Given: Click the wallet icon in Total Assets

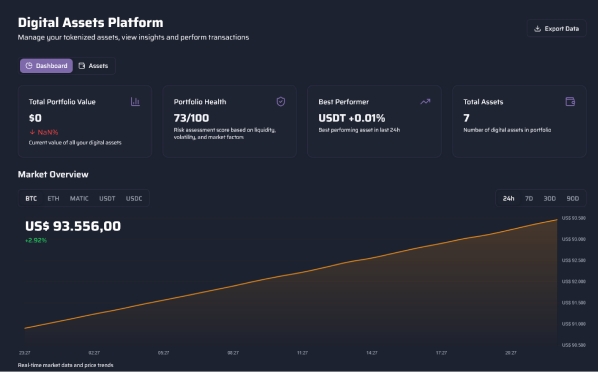Looking at the screenshot, I should [x=570, y=101].
